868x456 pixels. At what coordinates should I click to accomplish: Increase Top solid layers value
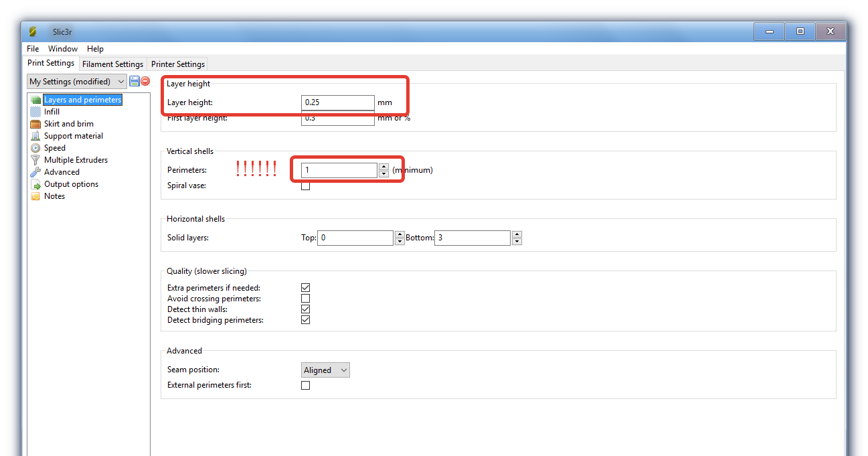point(400,234)
